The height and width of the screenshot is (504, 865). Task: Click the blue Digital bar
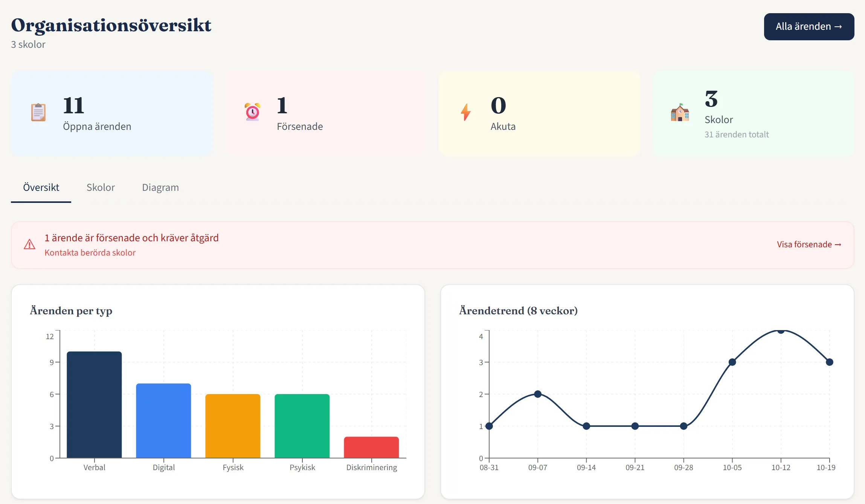(163, 421)
